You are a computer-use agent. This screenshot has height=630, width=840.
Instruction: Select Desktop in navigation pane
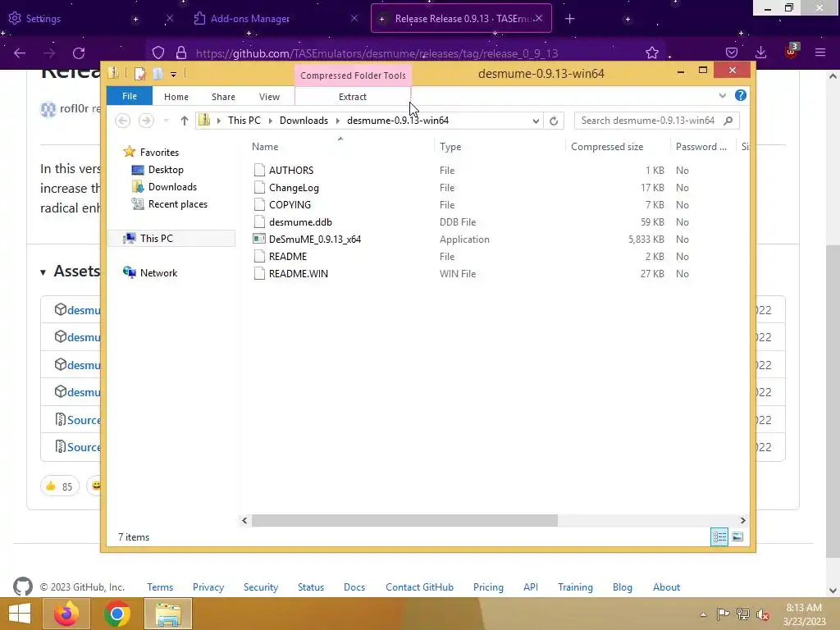166,169
